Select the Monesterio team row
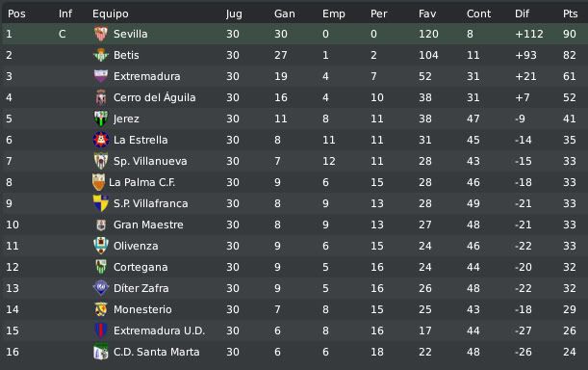588x370 pixels. click(294, 309)
